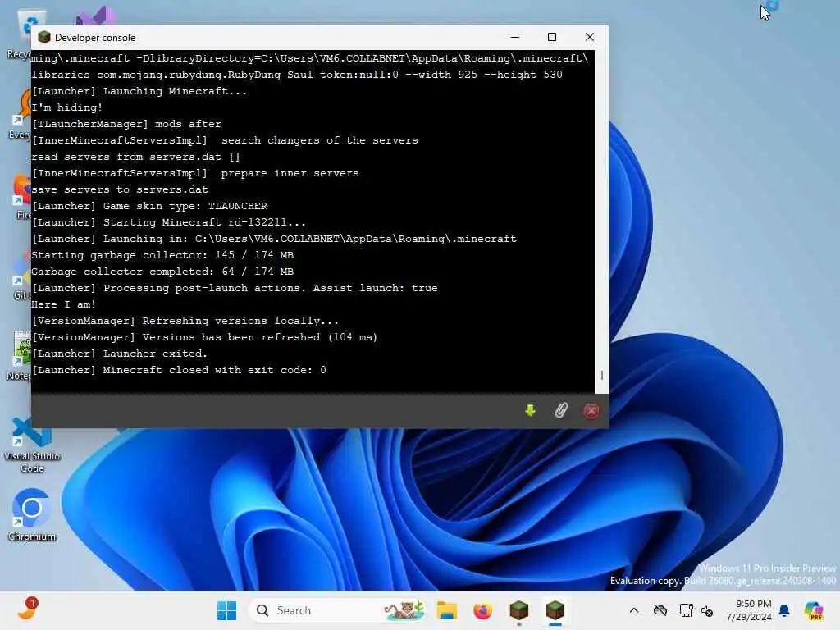Click the 'I'm hiding!' log line
The width and height of the screenshot is (840, 630).
coord(67,107)
